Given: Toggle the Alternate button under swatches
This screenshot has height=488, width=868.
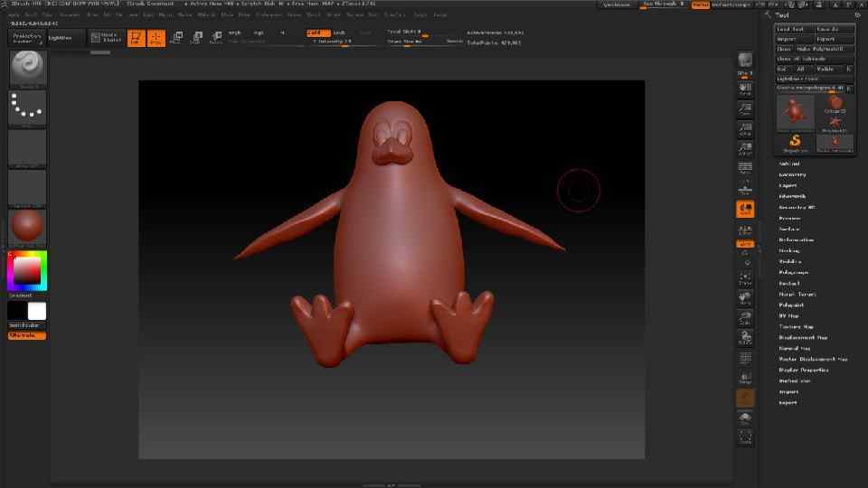Looking at the screenshot, I should 27,335.
